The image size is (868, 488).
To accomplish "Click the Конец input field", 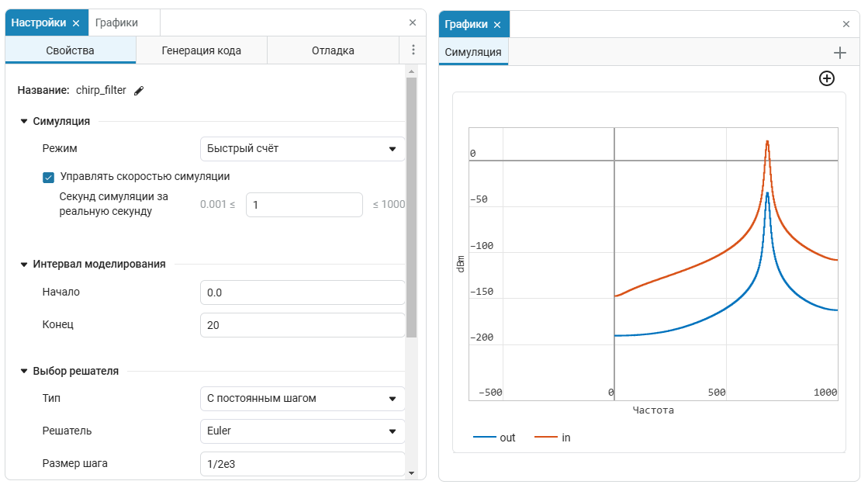I will click(x=303, y=325).
